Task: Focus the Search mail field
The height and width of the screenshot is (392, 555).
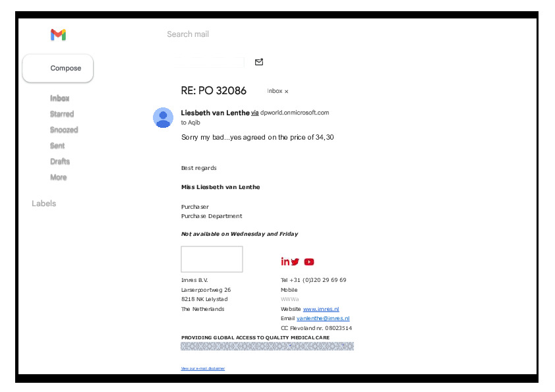Action: (264, 34)
